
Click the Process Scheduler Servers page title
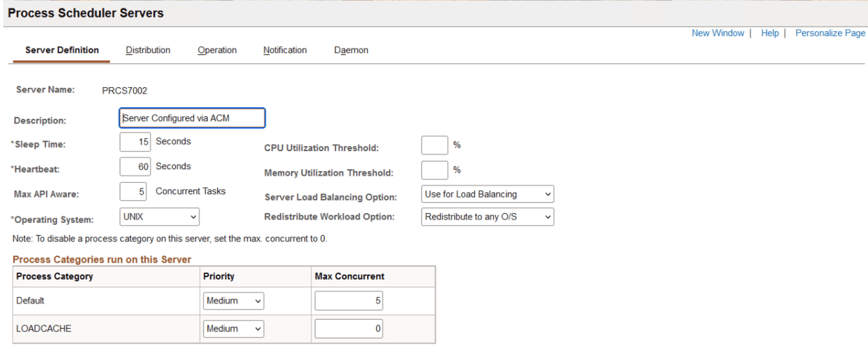[86, 13]
